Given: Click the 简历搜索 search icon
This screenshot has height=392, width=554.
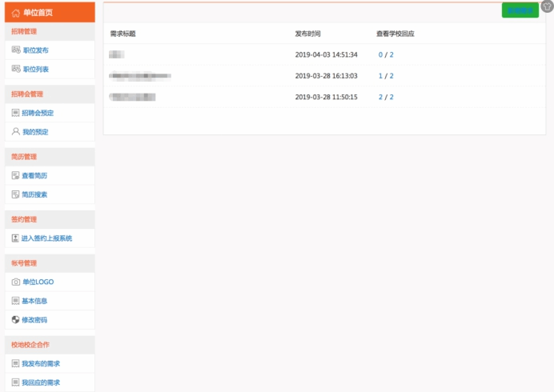Looking at the screenshot, I should (x=15, y=194).
